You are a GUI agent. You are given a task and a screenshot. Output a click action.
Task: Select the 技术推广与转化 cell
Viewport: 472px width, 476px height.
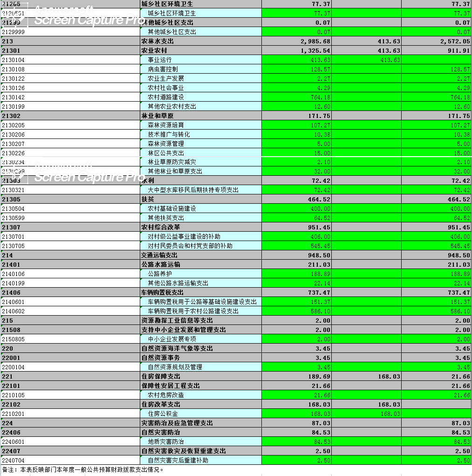201,134
